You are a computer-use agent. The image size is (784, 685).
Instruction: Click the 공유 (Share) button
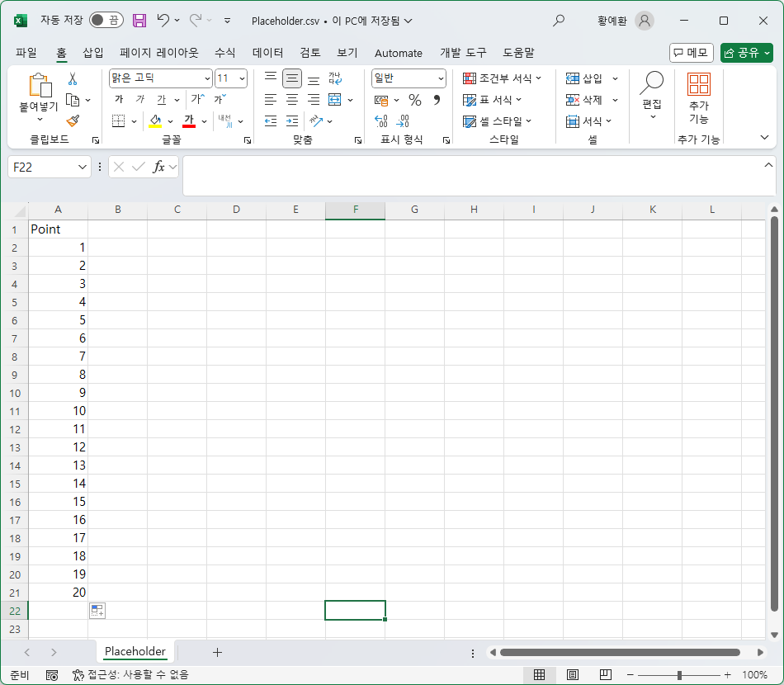(x=747, y=53)
